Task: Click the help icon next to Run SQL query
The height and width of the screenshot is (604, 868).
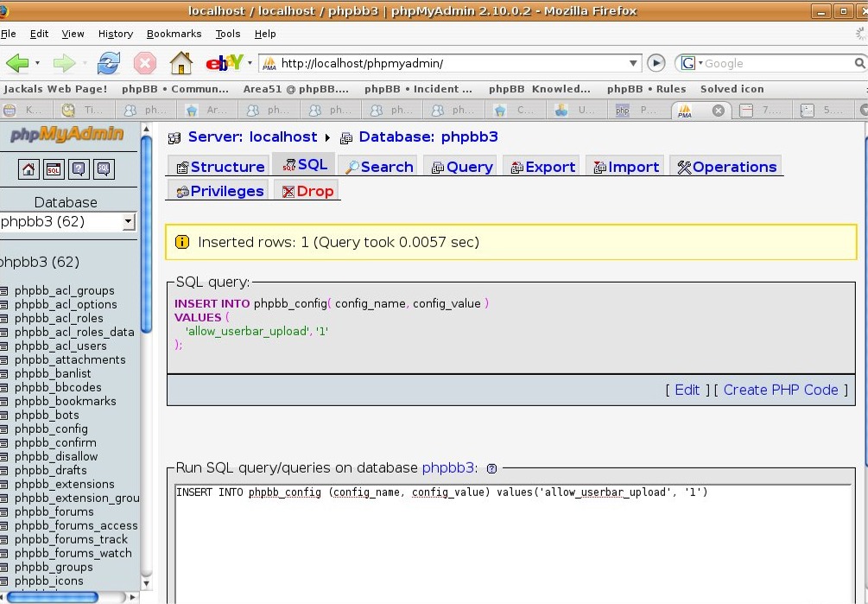Action: pyautogui.click(x=491, y=468)
